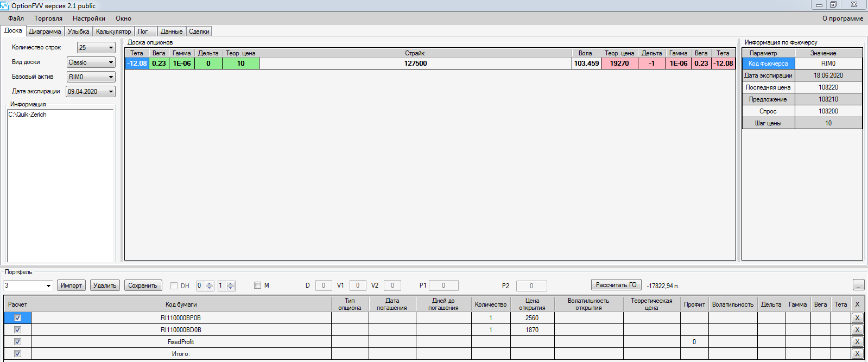The width and height of the screenshot is (868, 362).
Task: Open the Окно menu
Action: [123, 18]
